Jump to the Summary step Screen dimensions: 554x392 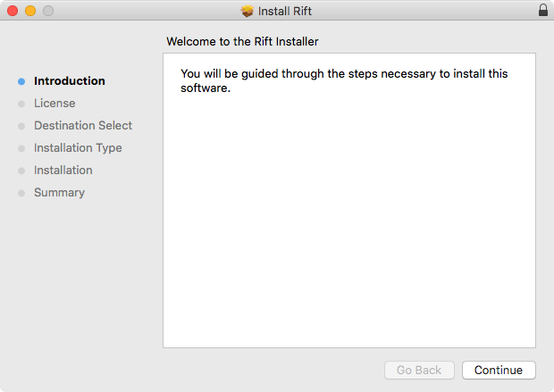click(59, 193)
